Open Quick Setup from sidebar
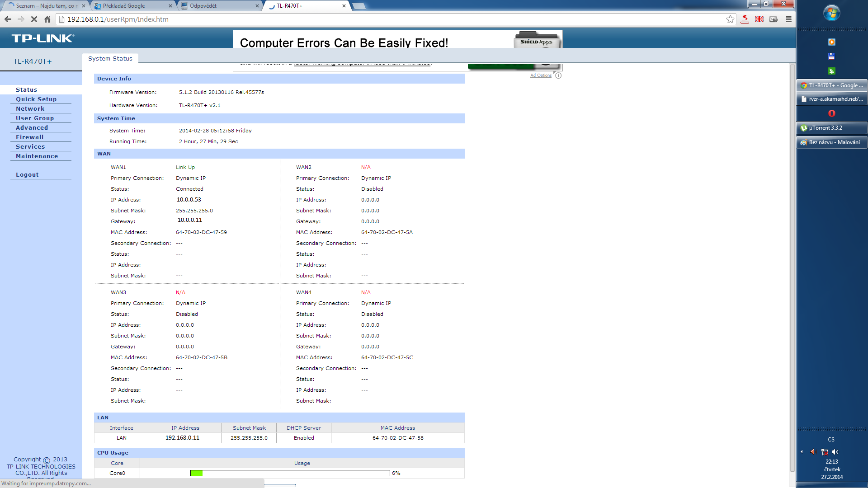 point(36,99)
